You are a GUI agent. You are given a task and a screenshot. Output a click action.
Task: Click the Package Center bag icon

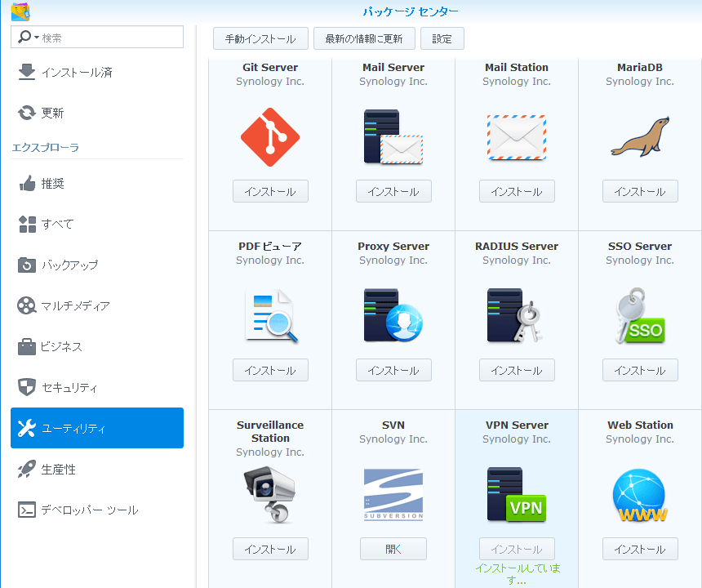point(20,11)
